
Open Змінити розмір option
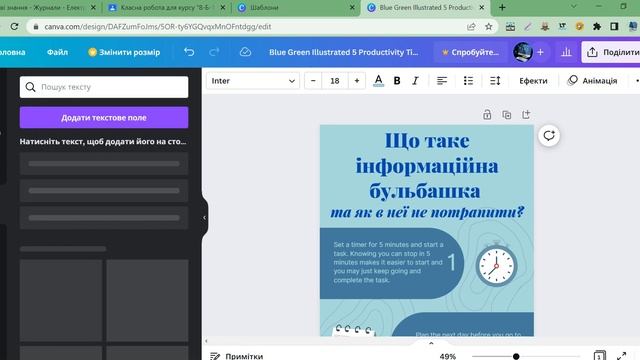click(124, 52)
